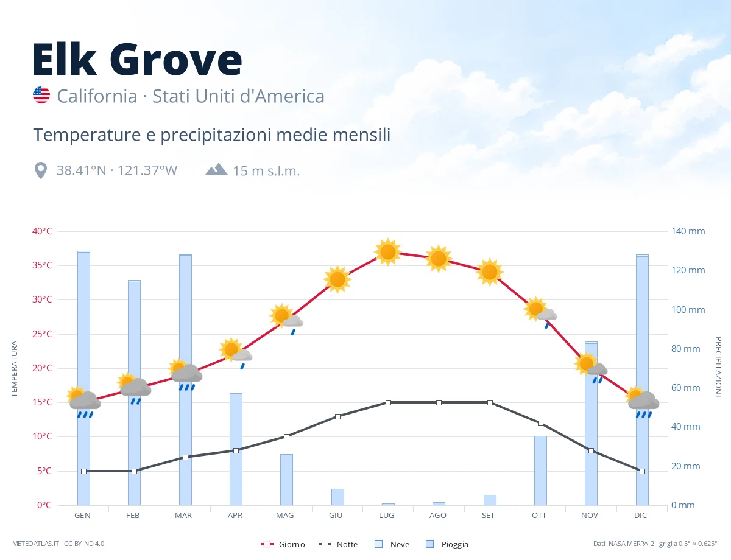
Task: Click the 140 mm axis label
Action: [x=688, y=231]
